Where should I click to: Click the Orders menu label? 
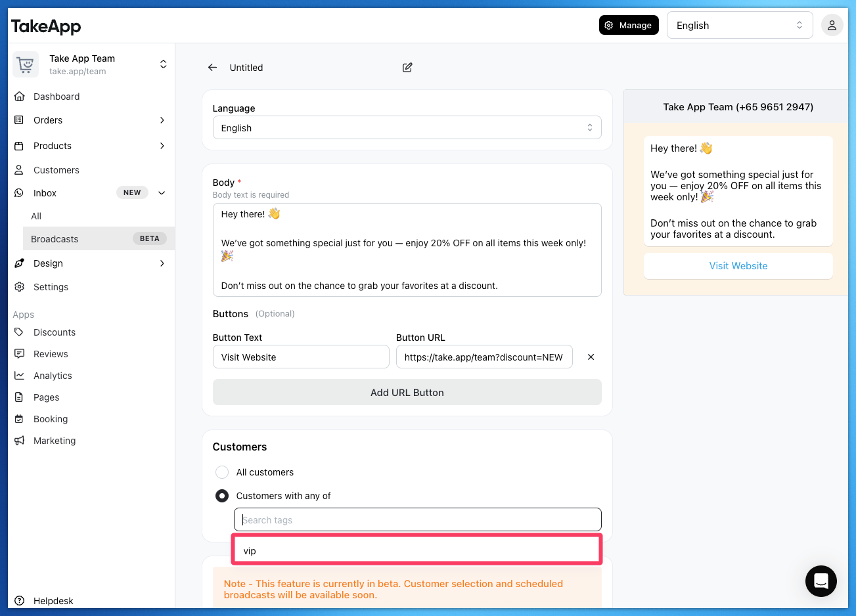pyautogui.click(x=48, y=120)
